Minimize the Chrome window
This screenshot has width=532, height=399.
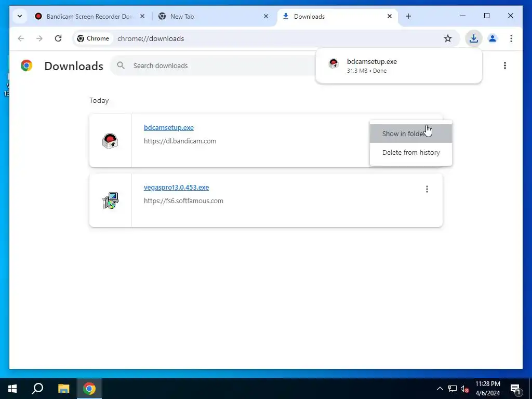[463, 16]
